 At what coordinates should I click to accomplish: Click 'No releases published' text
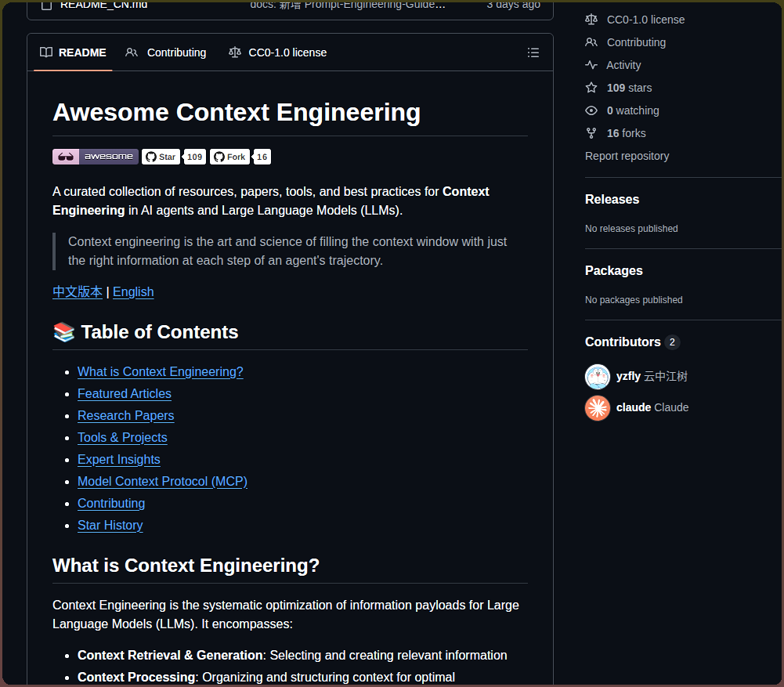[631, 229]
